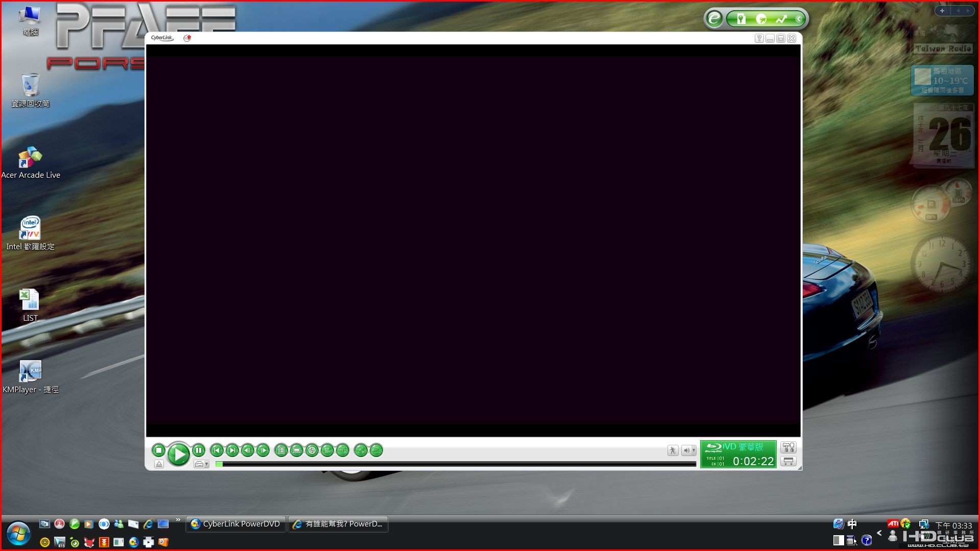
Task: Pause the video playback
Action: 199,450
